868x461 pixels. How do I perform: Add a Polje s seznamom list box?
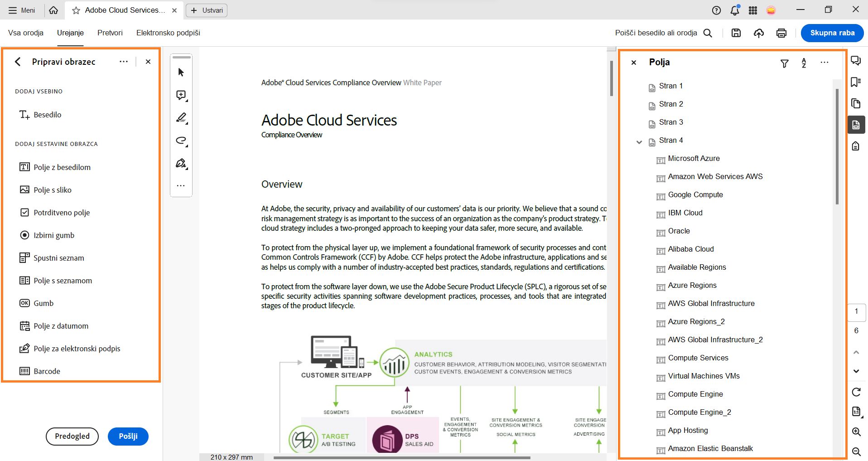coord(55,281)
